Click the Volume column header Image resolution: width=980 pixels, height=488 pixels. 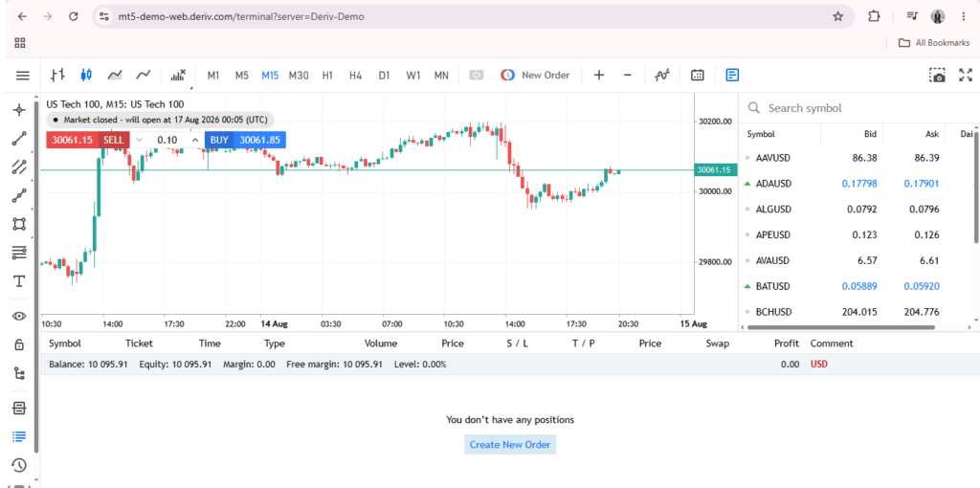(x=381, y=344)
